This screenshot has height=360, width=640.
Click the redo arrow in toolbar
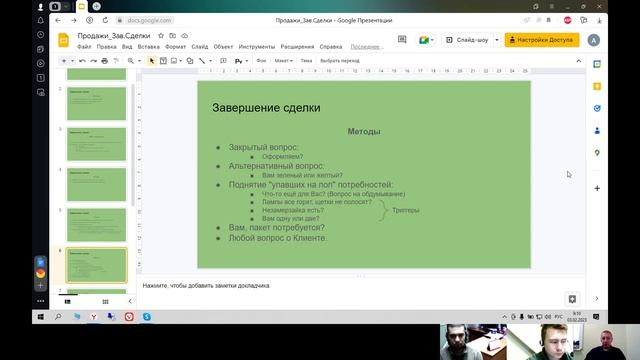pyautogui.click(x=93, y=61)
